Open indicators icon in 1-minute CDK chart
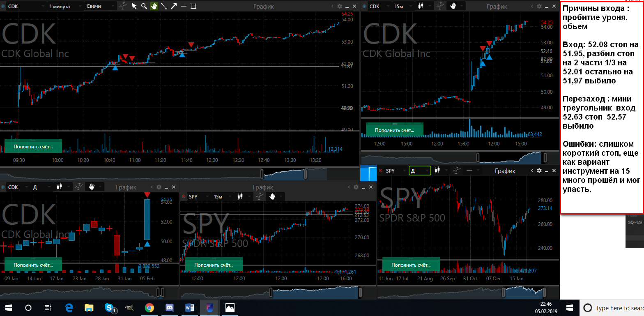The height and width of the screenshot is (316, 644). tap(123, 6)
